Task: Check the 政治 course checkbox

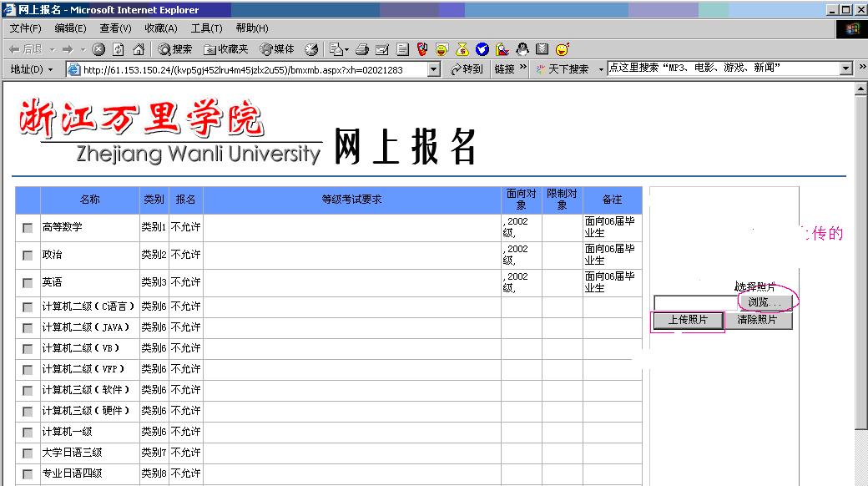Action: [x=27, y=256]
